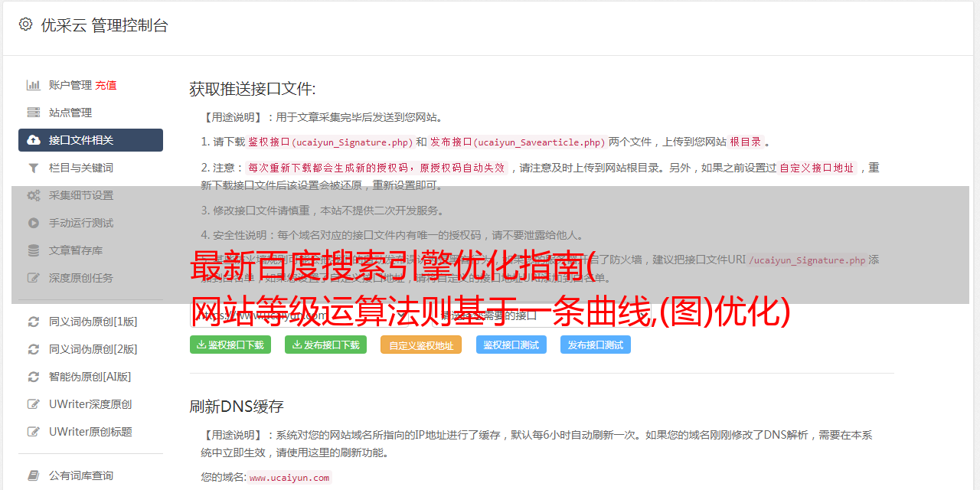Click the red 自定义接口地址 code tag
The width and height of the screenshot is (980, 490).
(x=817, y=168)
